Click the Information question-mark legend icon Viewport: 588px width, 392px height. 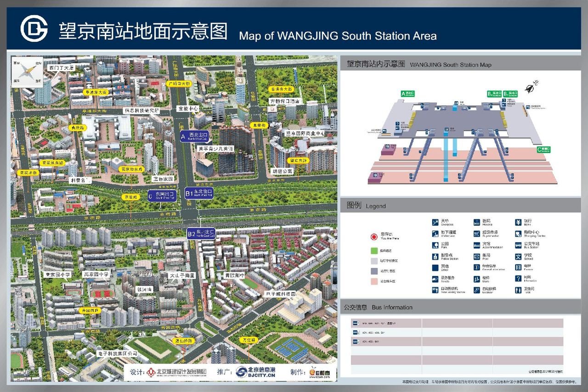518,279
